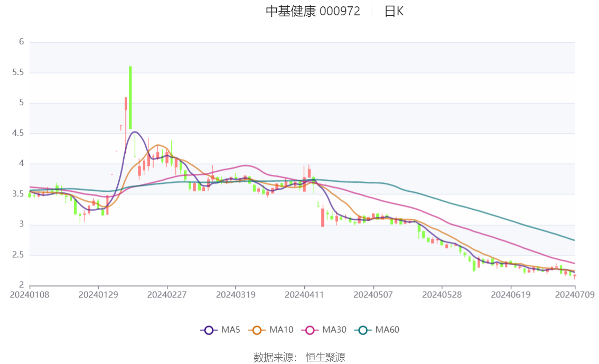
Task: Click the 20240108 date axis label
Action: [30, 295]
